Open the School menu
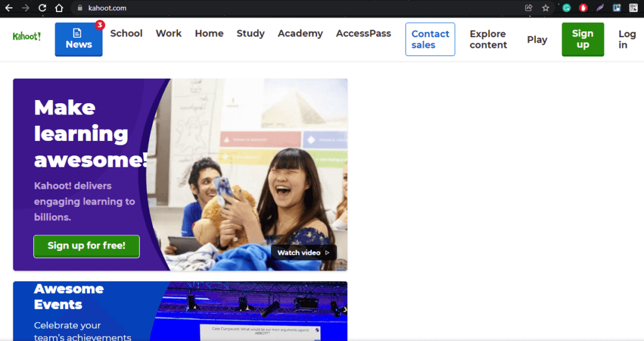644x341 pixels. point(126,33)
